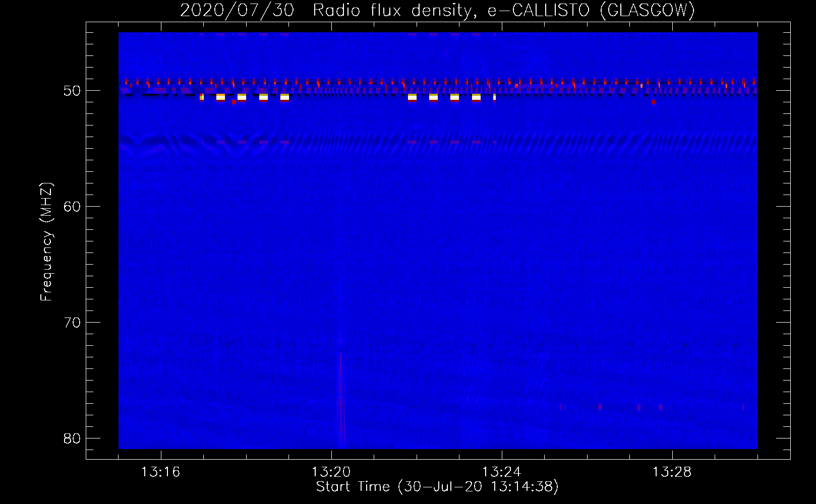816x504 pixels.
Task: Click the plot title mentioning e-CALLISTO (GLASGOW)
Action: 438,10
